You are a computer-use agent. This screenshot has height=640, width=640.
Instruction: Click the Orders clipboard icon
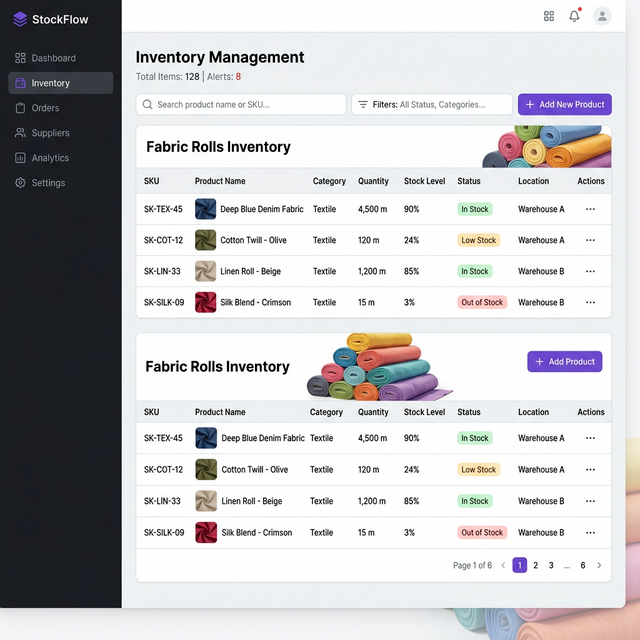(21, 108)
